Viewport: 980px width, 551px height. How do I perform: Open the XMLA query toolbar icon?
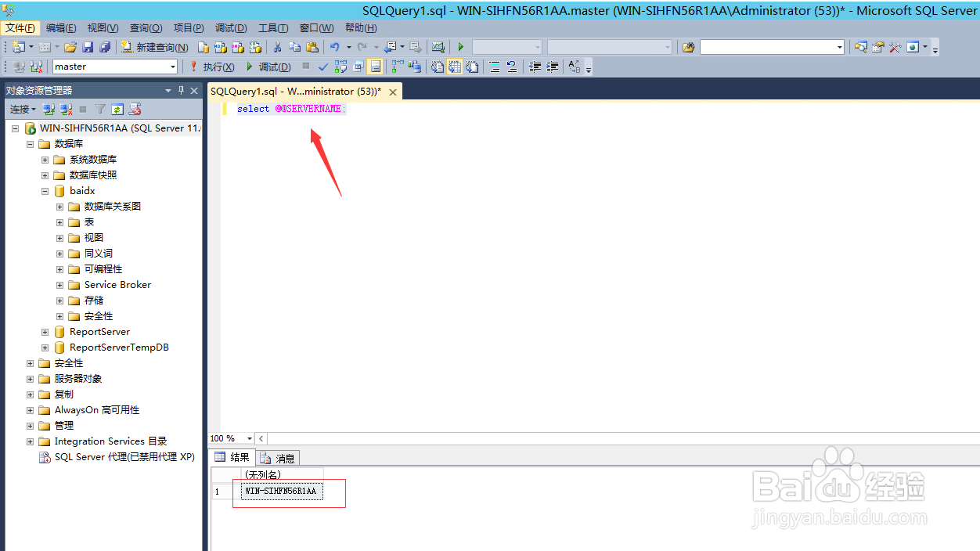(x=255, y=47)
